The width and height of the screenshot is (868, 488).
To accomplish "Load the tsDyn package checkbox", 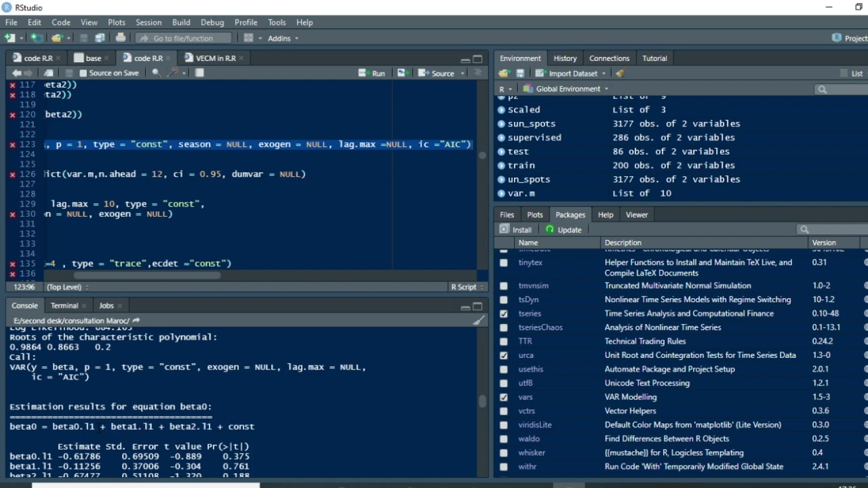I will (504, 300).
